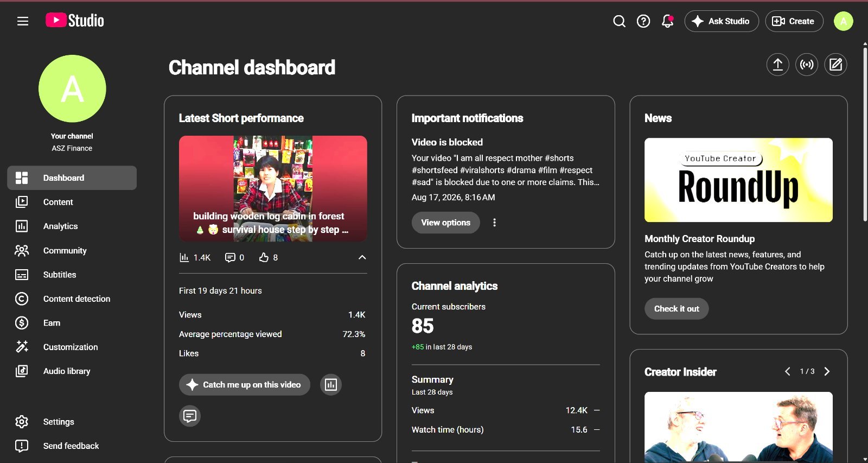This screenshot has height=463, width=868.
Task: Open the latest Short video thumbnail
Action: [273, 188]
